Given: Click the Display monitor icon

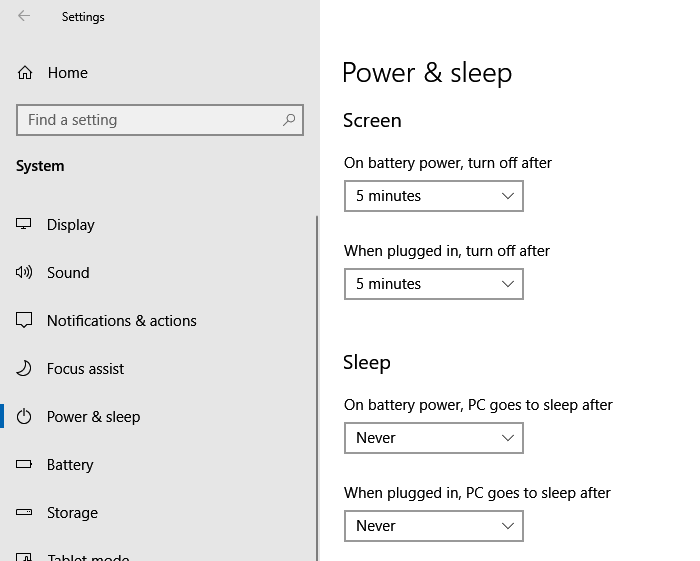Looking at the screenshot, I should pyautogui.click(x=24, y=224).
